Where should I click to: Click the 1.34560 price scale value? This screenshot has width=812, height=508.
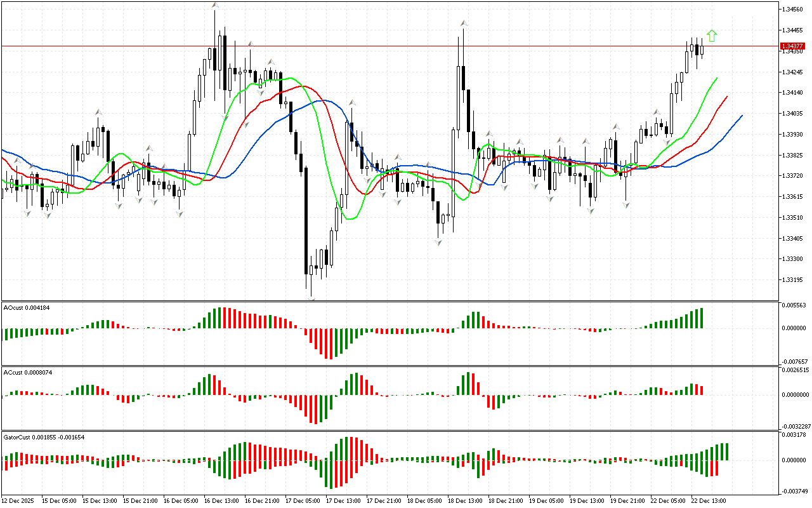[x=793, y=10]
